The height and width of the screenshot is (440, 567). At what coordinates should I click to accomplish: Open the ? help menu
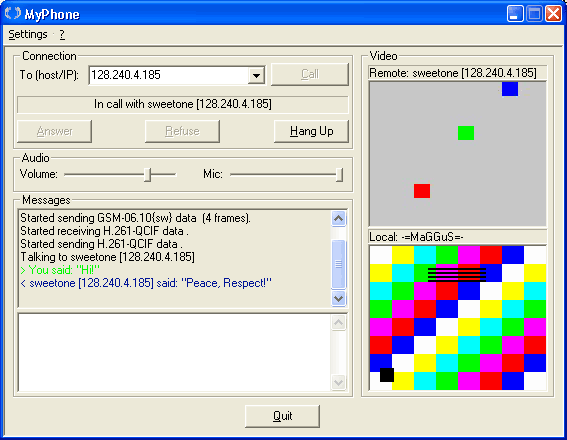point(62,35)
